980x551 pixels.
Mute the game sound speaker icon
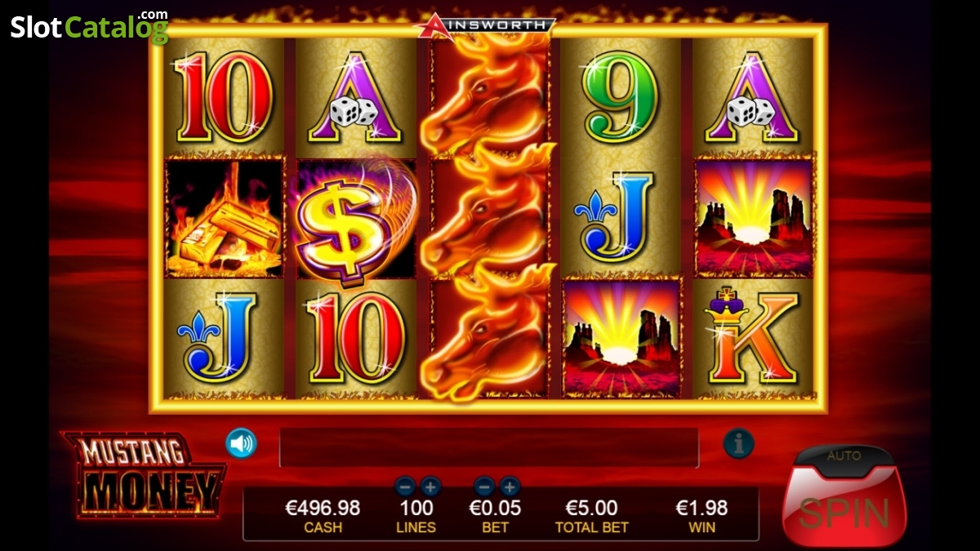tap(241, 443)
